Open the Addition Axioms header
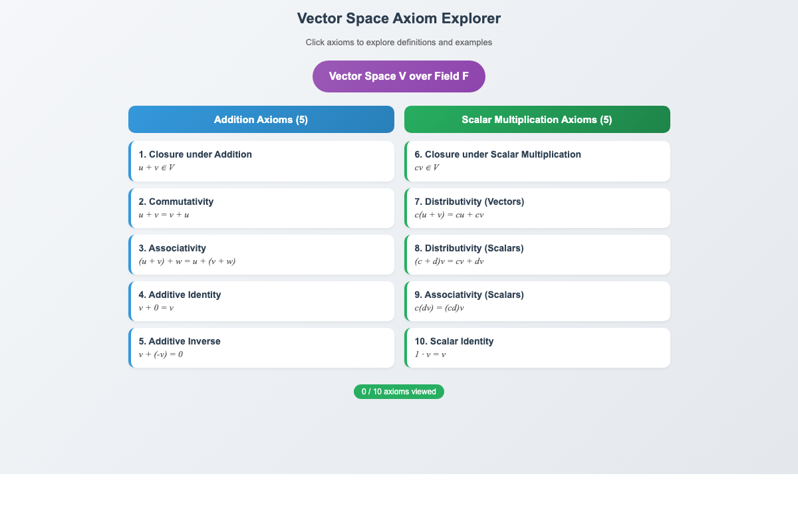 261,119
